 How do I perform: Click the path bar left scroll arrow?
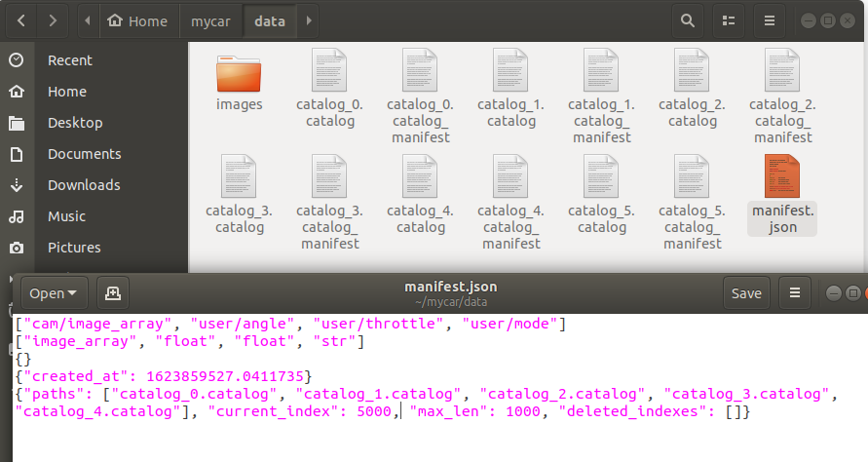coord(88,21)
